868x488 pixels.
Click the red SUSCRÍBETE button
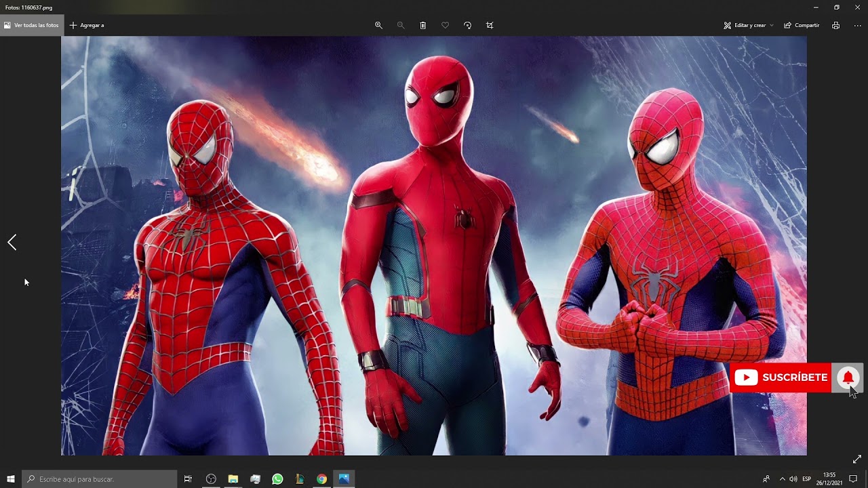781,378
